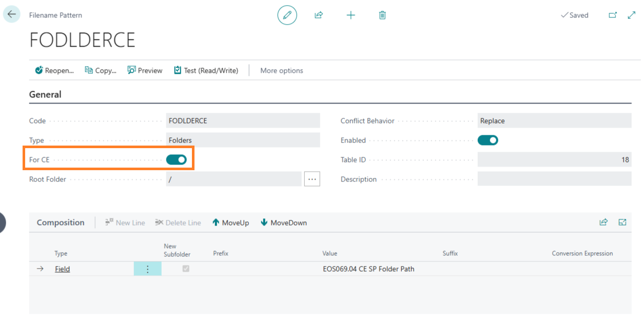
Task: Click the back arrow button
Action: point(12,14)
